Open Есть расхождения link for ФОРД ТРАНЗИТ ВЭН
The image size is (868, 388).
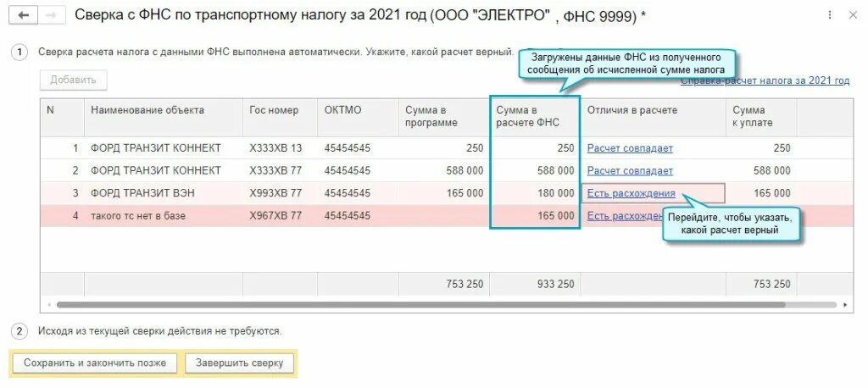pos(631,194)
